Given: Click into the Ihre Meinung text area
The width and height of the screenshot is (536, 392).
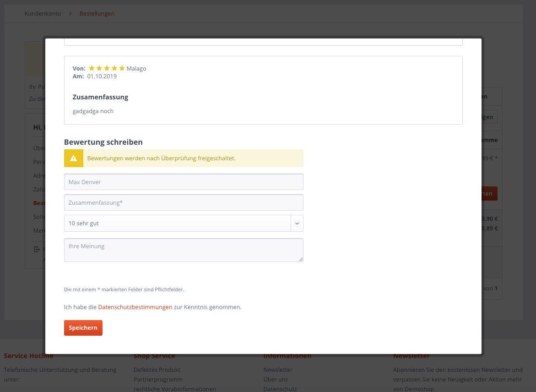Looking at the screenshot, I should (x=184, y=250).
